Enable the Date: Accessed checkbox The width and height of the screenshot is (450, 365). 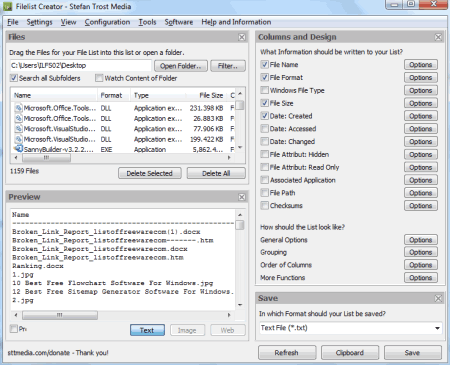coord(264,129)
